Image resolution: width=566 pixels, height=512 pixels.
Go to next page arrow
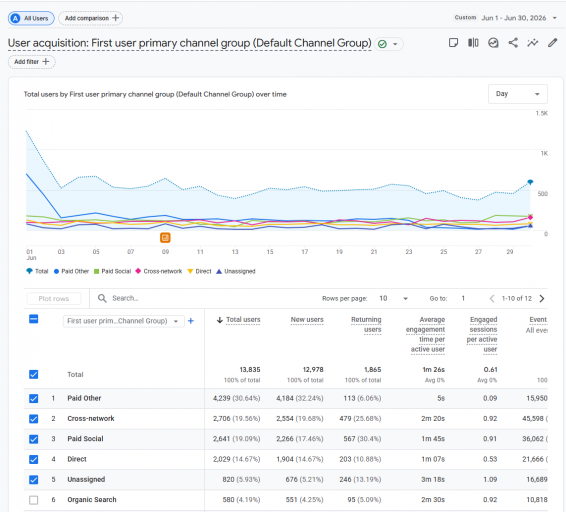click(x=542, y=299)
